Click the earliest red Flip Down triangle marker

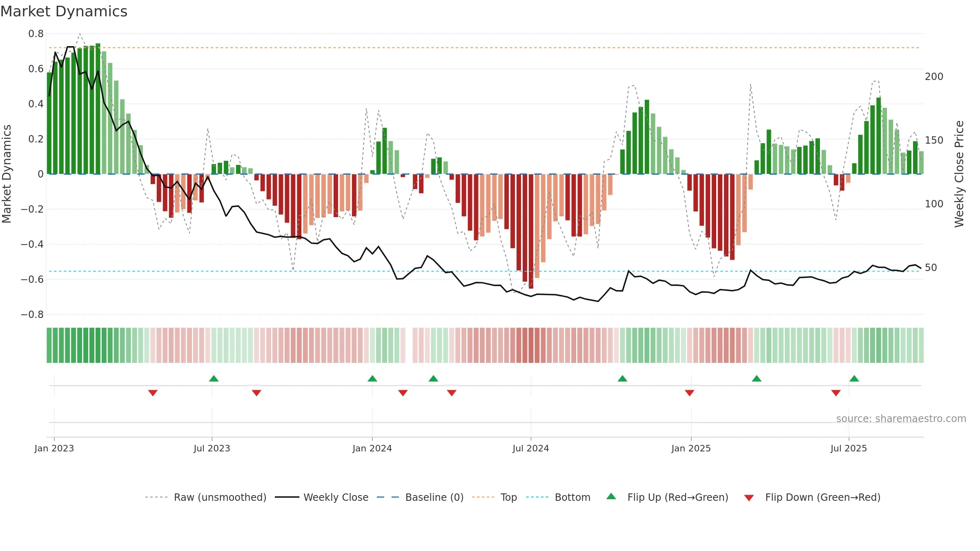click(x=153, y=393)
